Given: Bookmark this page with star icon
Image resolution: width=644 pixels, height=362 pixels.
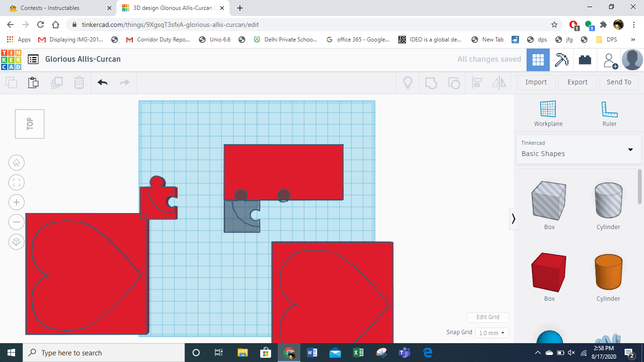Looking at the screenshot, I should [554, 25].
